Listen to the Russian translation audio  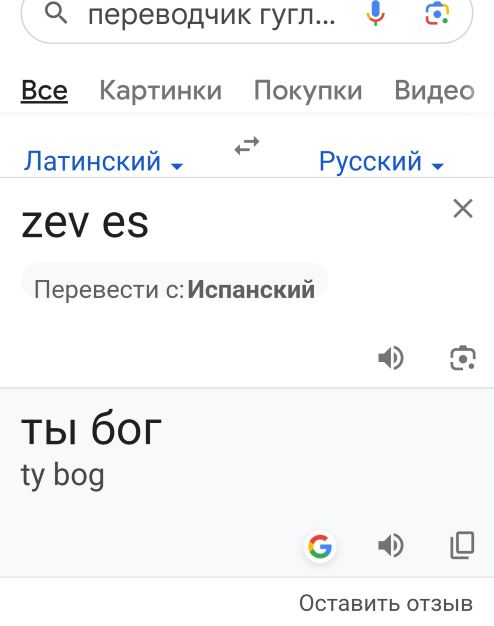(x=391, y=546)
